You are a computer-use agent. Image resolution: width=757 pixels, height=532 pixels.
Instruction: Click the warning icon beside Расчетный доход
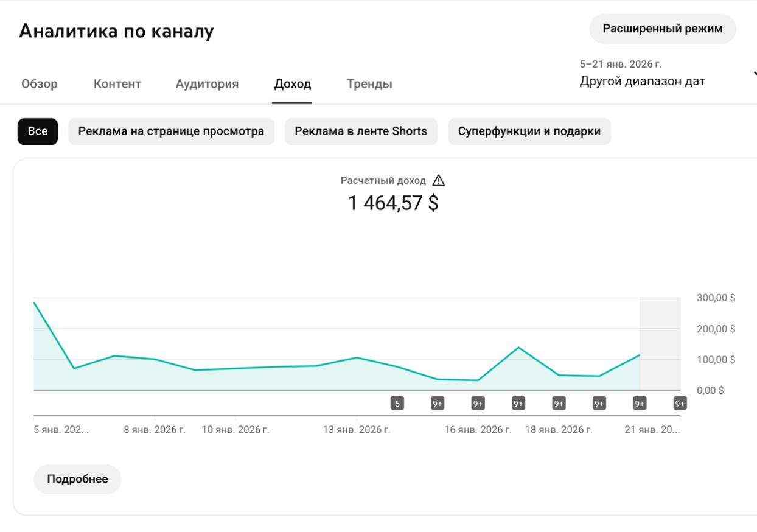(438, 181)
